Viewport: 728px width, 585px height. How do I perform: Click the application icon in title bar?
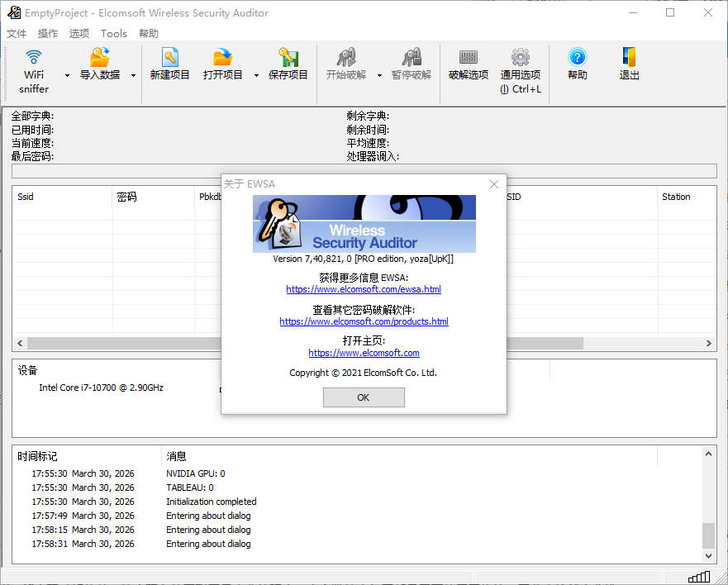(14, 12)
